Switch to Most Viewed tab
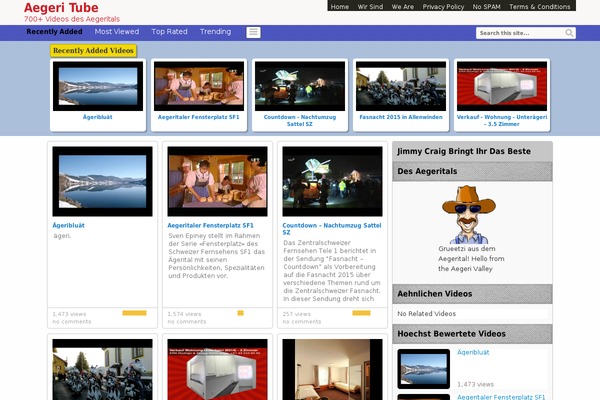 tap(117, 32)
